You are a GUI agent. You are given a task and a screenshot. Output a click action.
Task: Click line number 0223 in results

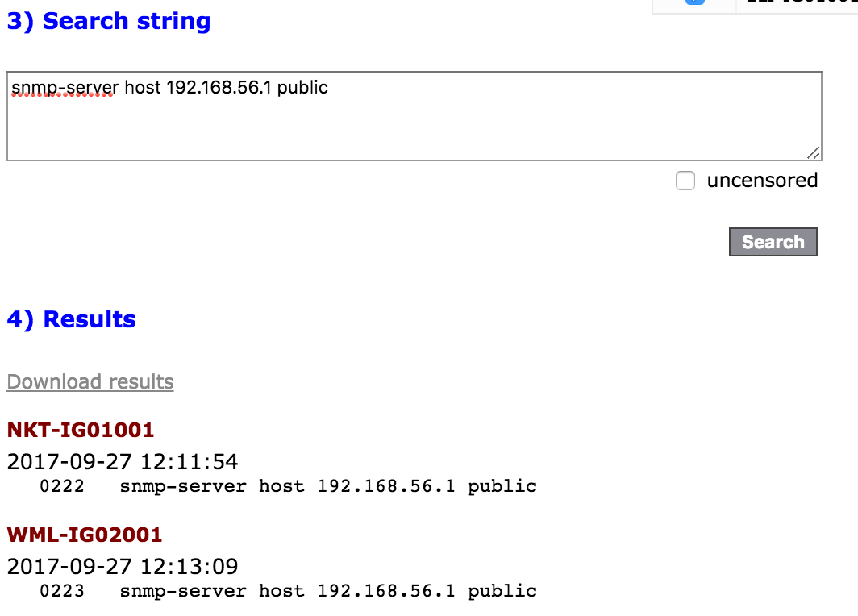(x=62, y=591)
